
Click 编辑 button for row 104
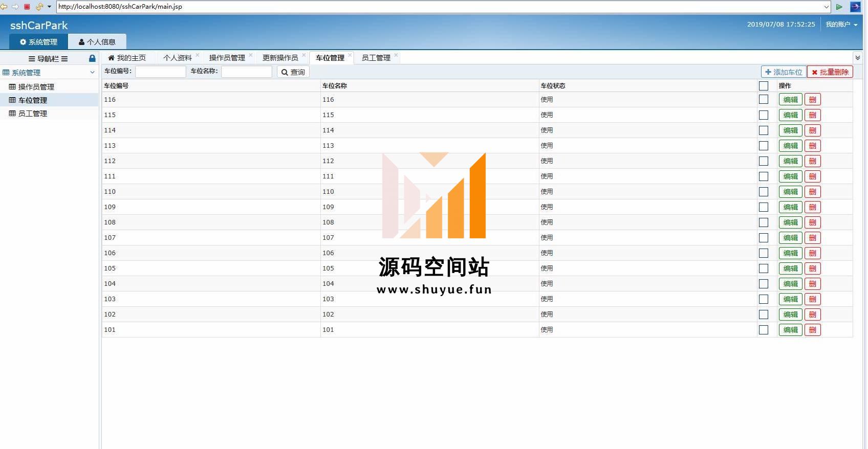click(x=790, y=284)
